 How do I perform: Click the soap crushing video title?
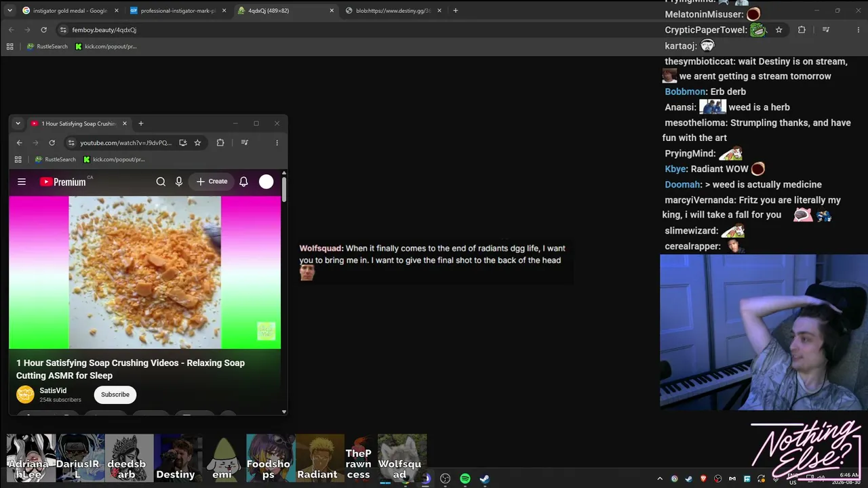pyautogui.click(x=130, y=369)
